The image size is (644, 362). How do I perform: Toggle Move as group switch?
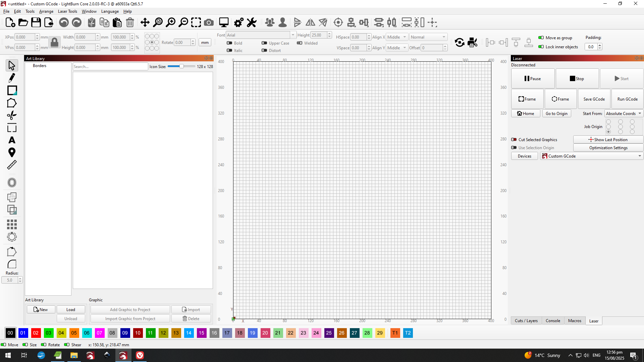[x=541, y=38]
